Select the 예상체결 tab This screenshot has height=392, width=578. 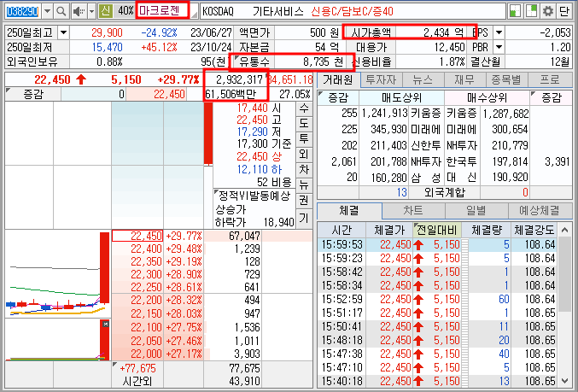coord(540,211)
